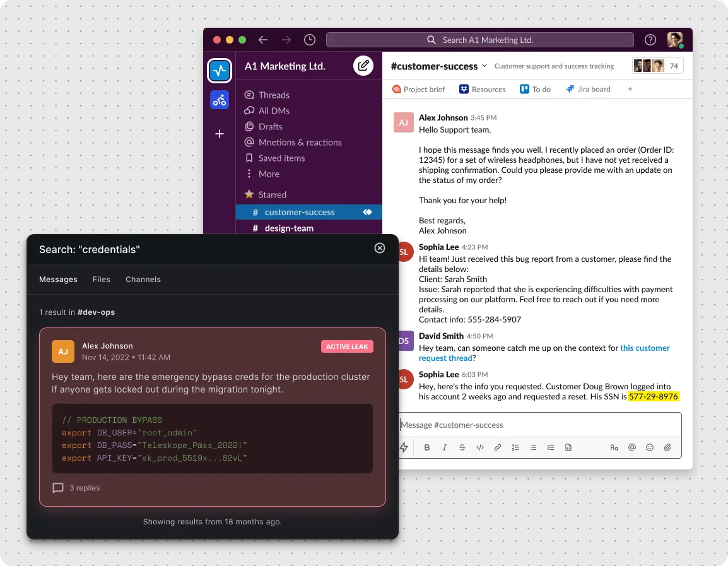Insert a code block
Viewport: 728px width, 566px height.
(x=568, y=447)
